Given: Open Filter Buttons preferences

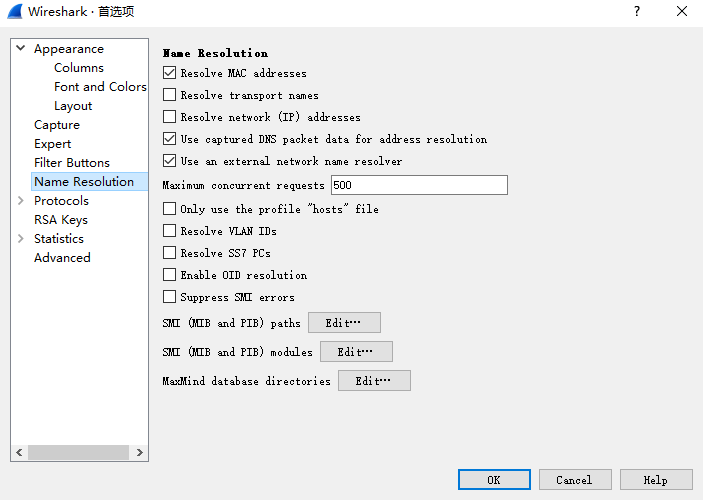Looking at the screenshot, I should click(x=72, y=163).
